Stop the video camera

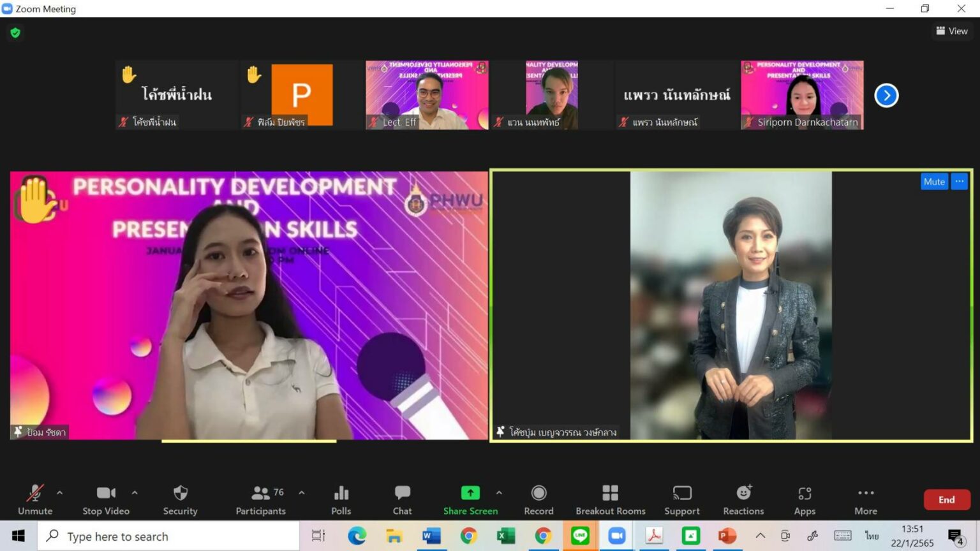click(x=106, y=499)
